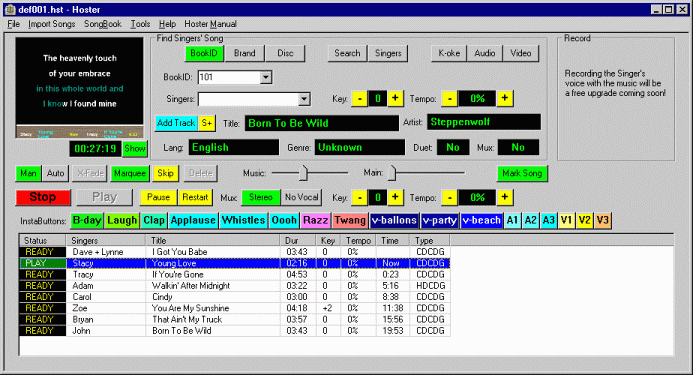Screen dimensions: 693x375
Task: Trigger the Oooh InstaButton
Action: tap(284, 221)
